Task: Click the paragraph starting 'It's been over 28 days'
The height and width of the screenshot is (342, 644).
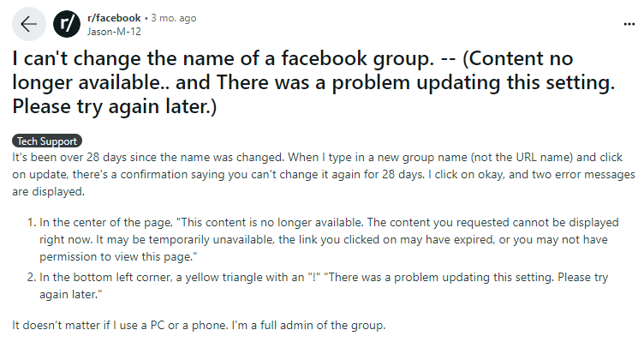Action: [324, 174]
